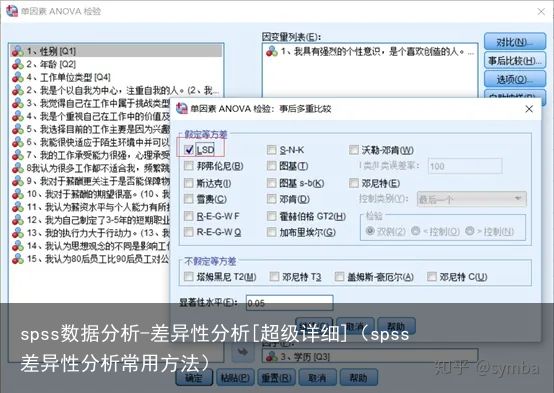Select variable 15、我认为80后员工比90后员工
This screenshot has width=554, height=393.
click(90, 259)
